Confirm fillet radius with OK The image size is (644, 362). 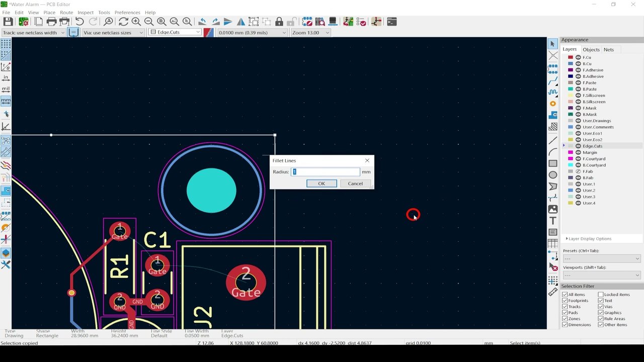click(x=321, y=184)
